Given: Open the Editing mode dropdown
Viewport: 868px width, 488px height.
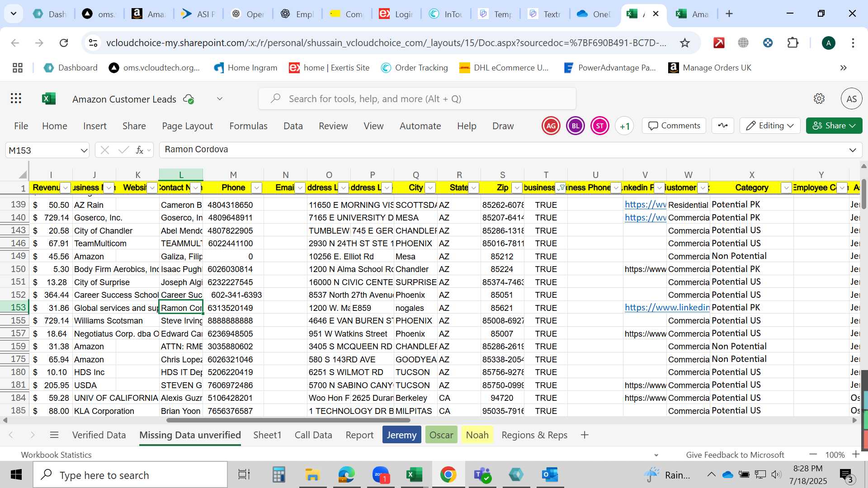Looking at the screenshot, I should point(770,126).
